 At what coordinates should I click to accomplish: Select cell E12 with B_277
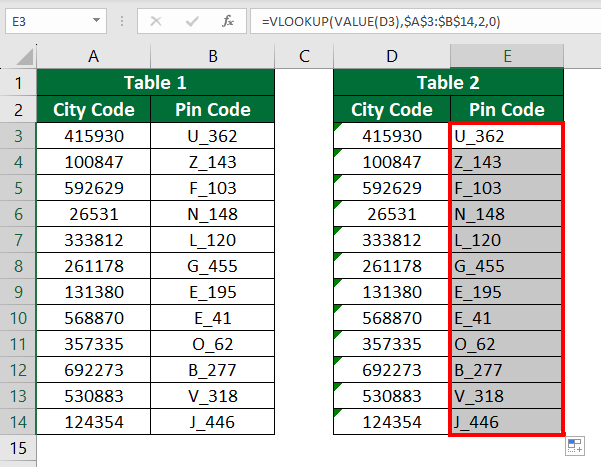(507, 370)
